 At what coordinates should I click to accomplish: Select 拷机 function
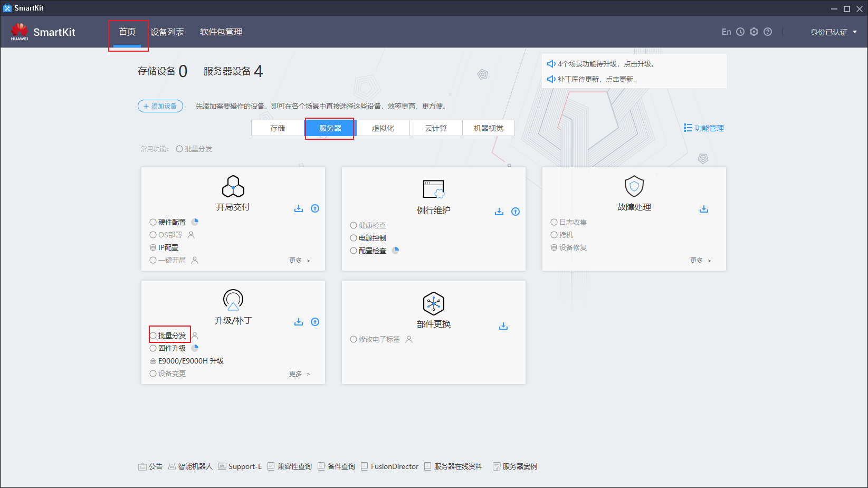(562, 235)
